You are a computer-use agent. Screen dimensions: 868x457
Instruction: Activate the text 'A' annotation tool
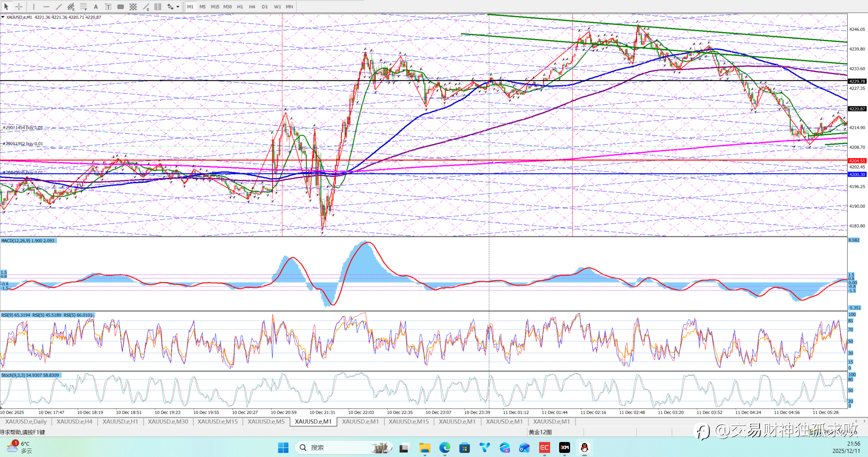tap(96, 7)
